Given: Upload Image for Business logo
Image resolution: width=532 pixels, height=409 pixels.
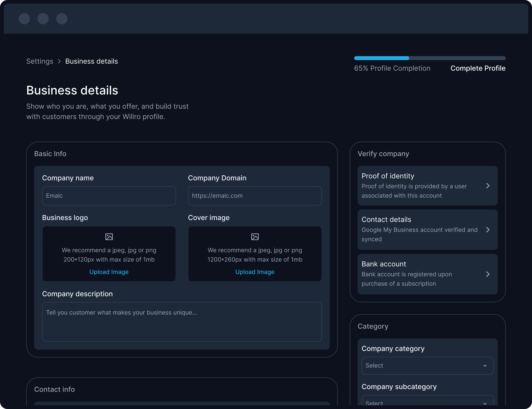Looking at the screenshot, I should pyautogui.click(x=109, y=272).
